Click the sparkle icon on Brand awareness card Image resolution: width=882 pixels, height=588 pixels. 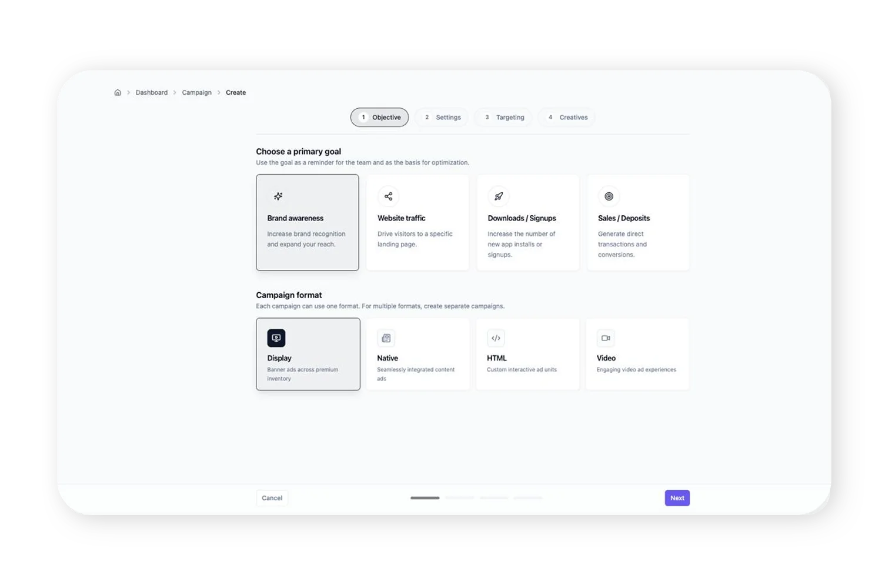pos(278,196)
